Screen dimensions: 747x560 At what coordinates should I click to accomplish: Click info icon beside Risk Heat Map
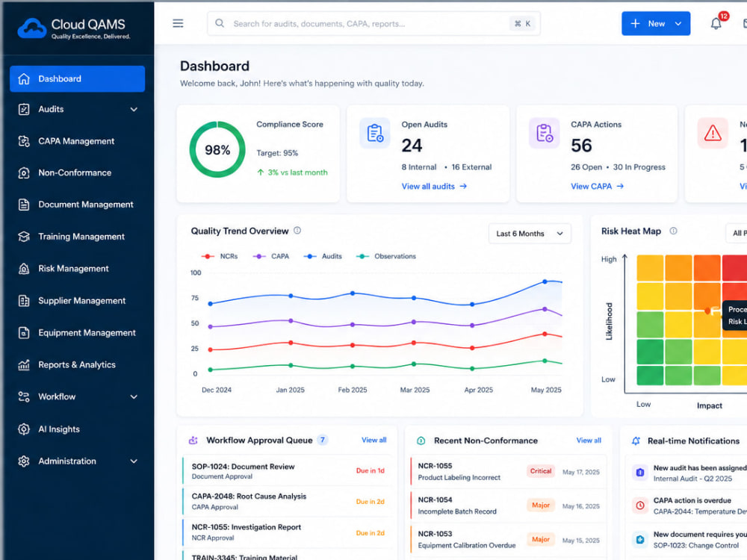click(673, 231)
